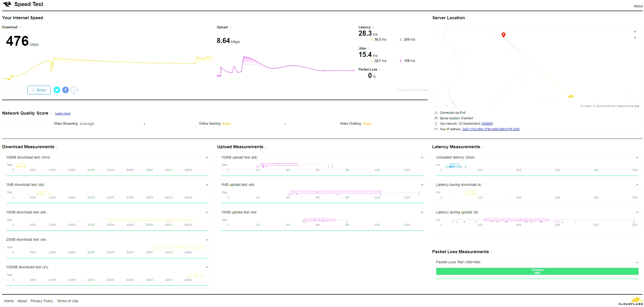Expand the Unloaded latency section

click(637, 158)
